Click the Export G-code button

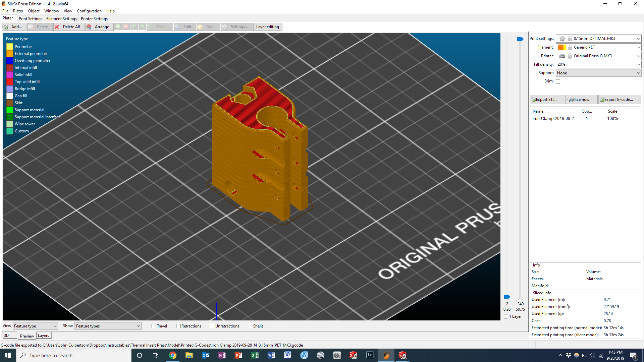click(x=619, y=99)
